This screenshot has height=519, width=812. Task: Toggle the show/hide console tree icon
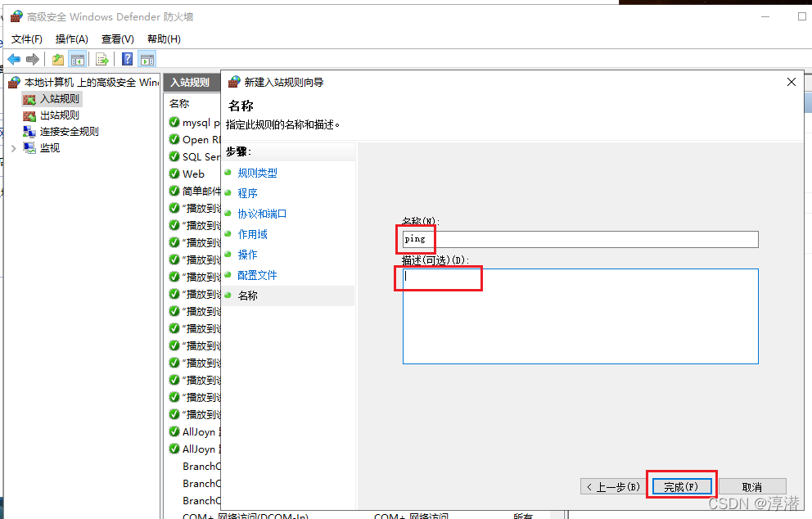pos(78,60)
